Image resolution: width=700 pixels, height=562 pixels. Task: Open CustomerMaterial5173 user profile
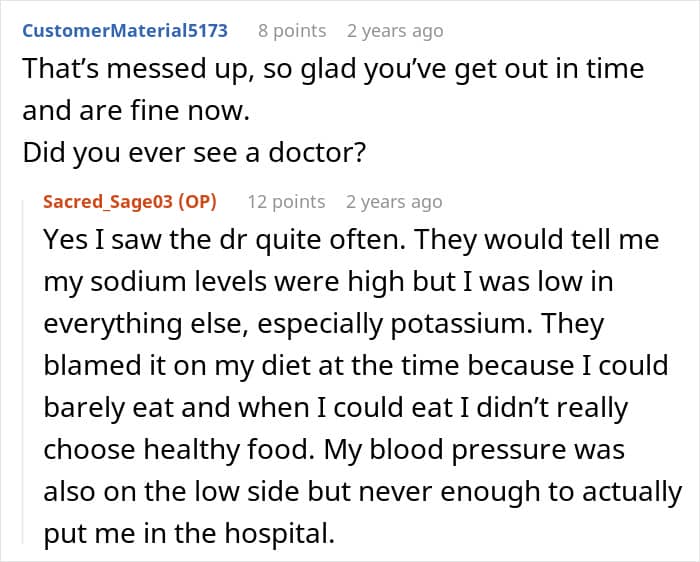pyautogui.click(x=125, y=30)
